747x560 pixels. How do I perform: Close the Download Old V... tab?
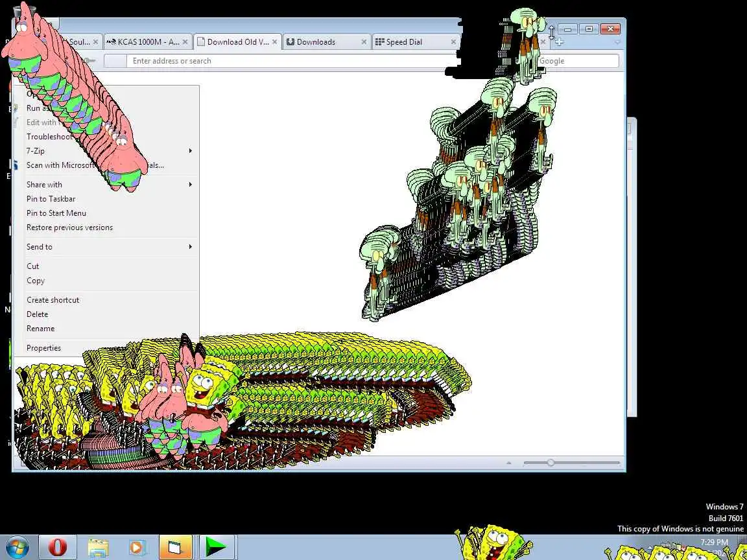click(274, 42)
